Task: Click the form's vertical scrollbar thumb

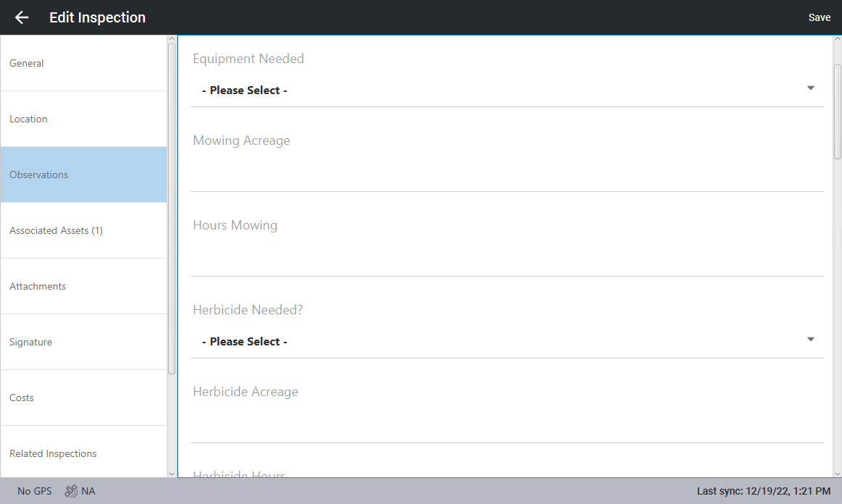Action: click(x=837, y=111)
